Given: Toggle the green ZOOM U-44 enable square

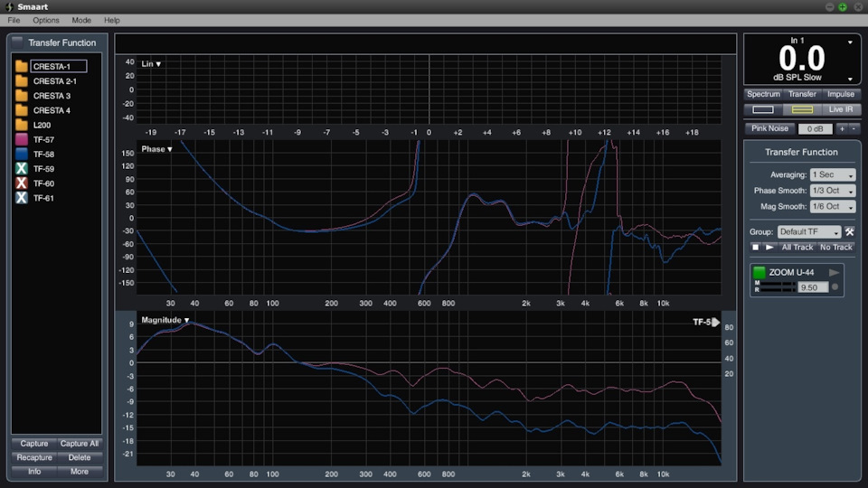Looking at the screenshot, I should (759, 272).
